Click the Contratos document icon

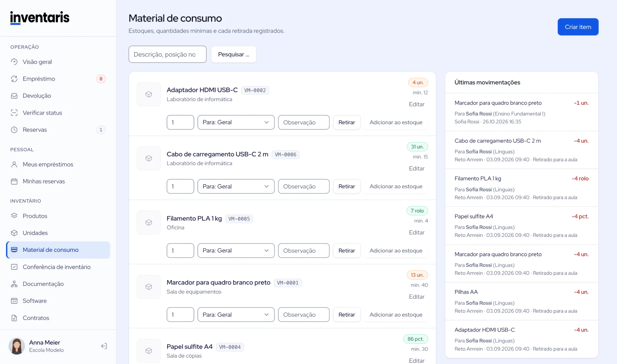14,318
